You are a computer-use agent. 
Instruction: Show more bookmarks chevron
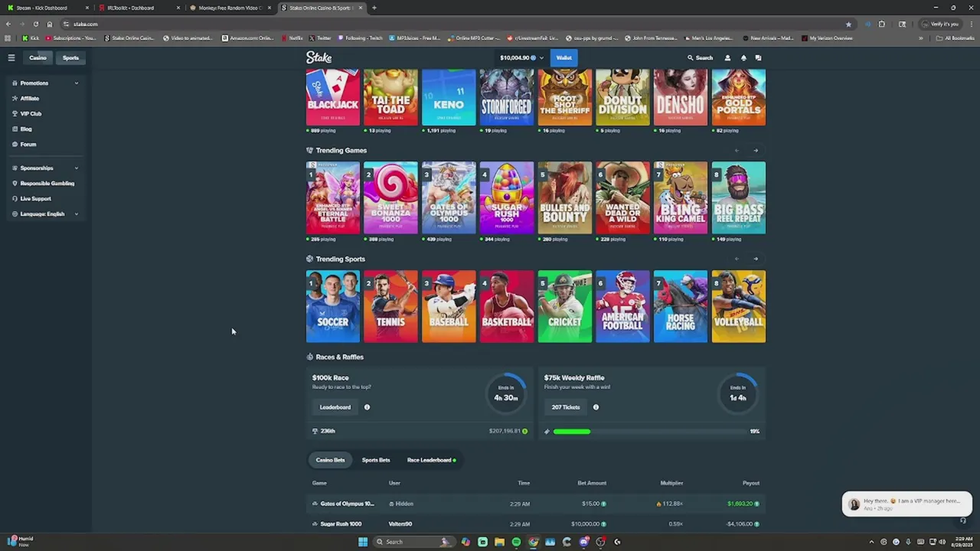click(921, 37)
